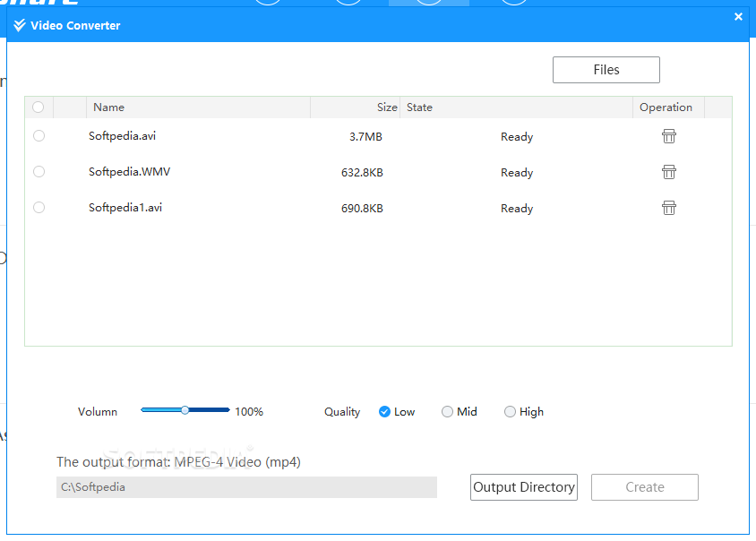Click the Ready state of Softpedia.avi
Image resolution: width=756 pixels, height=541 pixels.
517,137
